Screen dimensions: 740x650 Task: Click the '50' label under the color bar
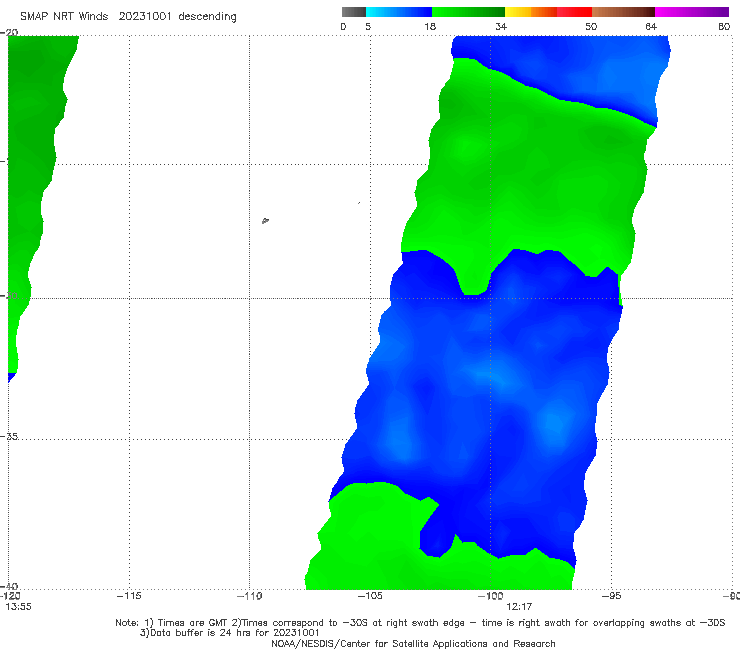tap(591, 27)
